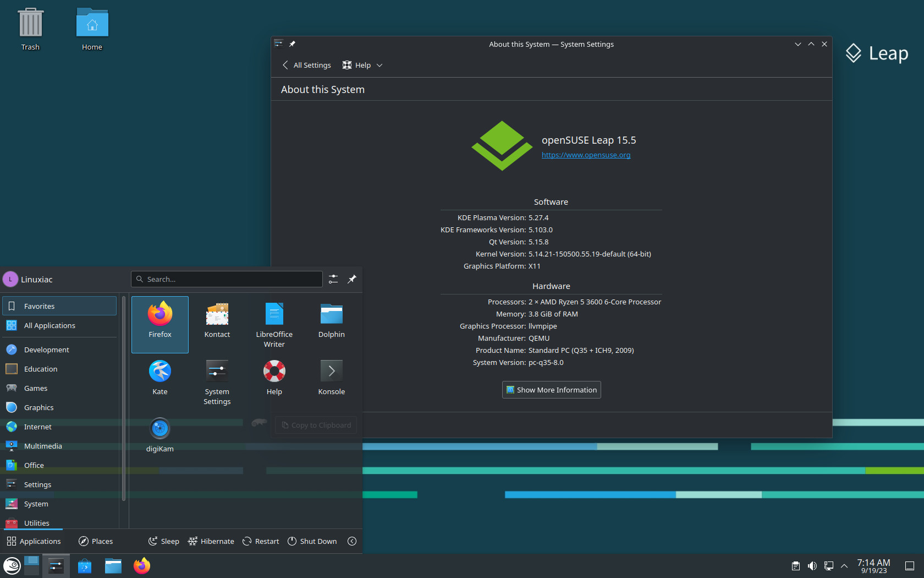This screenshot has width=924, height=578.
Task: Click the Kernel Version value text
Action: pos(590,254)
